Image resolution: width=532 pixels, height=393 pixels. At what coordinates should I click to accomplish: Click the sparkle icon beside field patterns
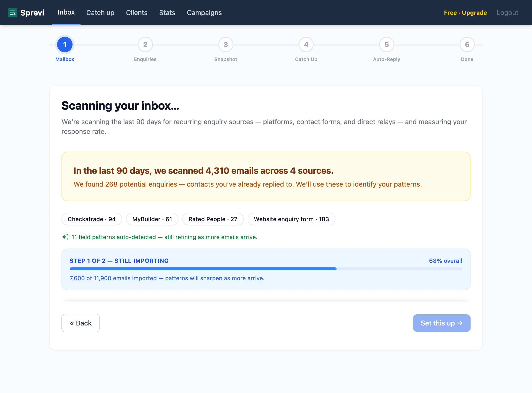pos(65,237)
